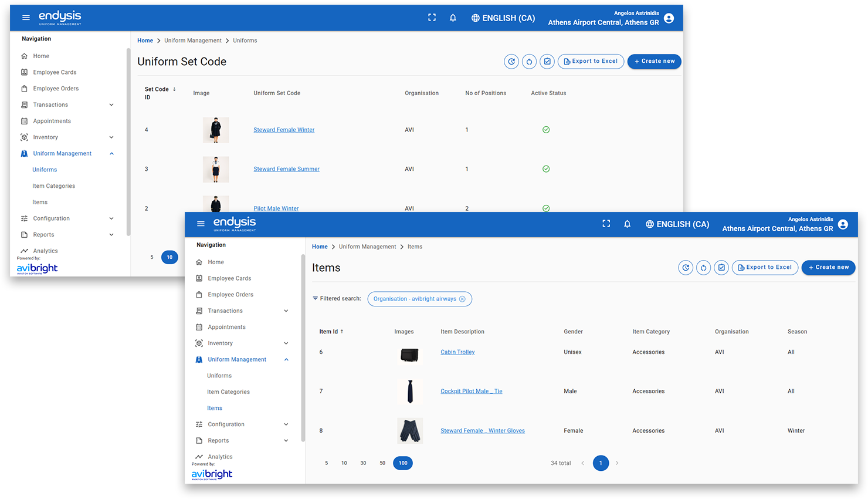
Task: Open user account avatar on Uniform Set Code page
Action: (x=669, y=18)
